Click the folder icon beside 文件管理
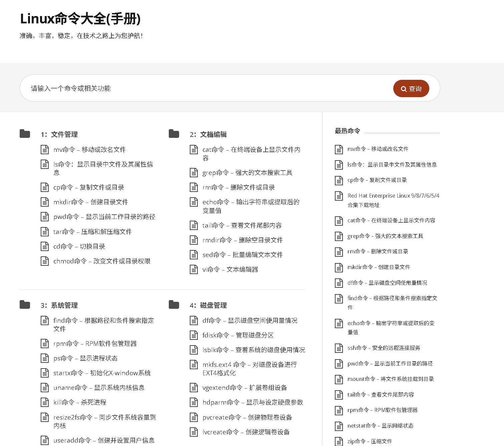Viewport: 504px width, 446px height. 25,134
